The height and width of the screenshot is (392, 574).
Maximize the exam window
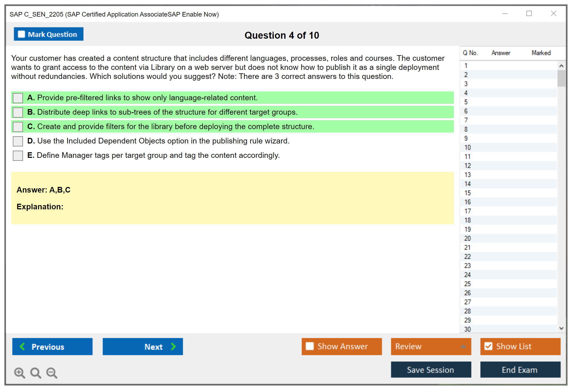tap(529, 14)
